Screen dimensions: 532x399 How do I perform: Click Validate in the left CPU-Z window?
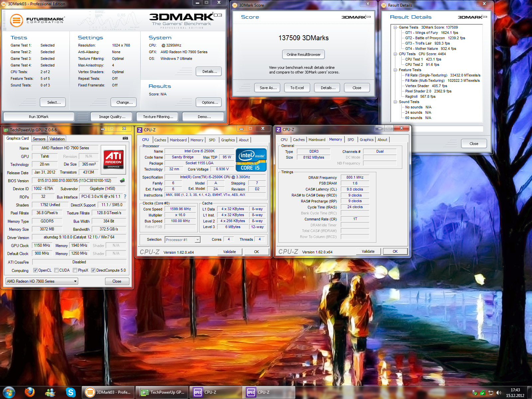[x=229, y=252]
